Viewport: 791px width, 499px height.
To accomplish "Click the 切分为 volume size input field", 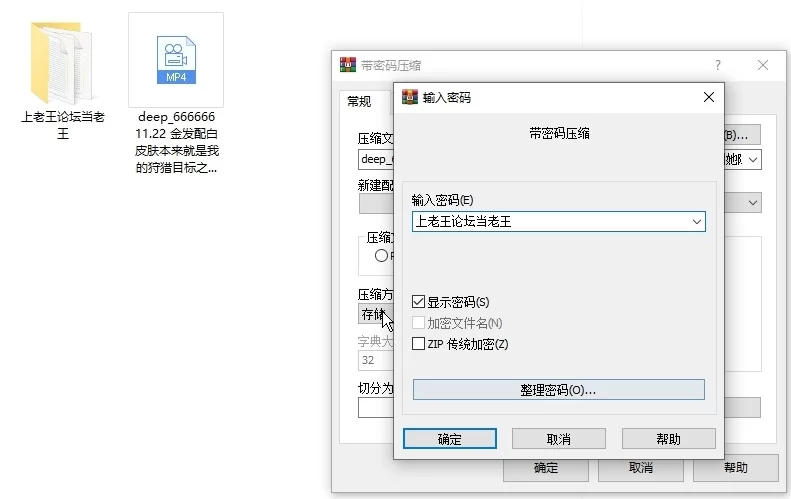I will [376, 408].
